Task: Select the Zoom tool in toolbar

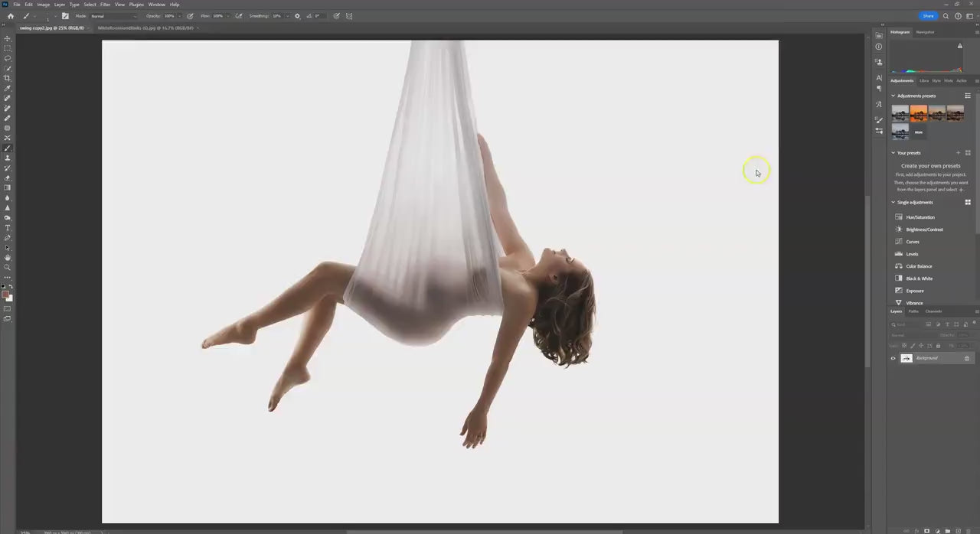Action: [8, 268]
